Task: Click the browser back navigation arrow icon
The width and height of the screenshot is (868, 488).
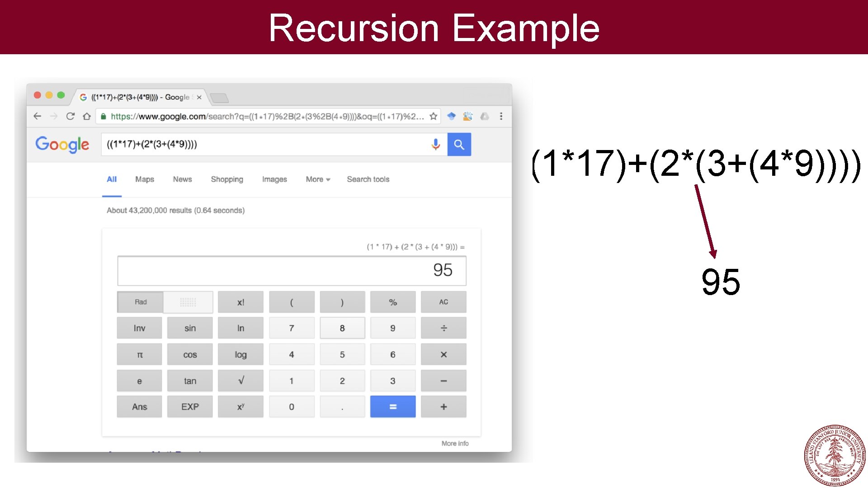Action: click(x=36, y=116)
